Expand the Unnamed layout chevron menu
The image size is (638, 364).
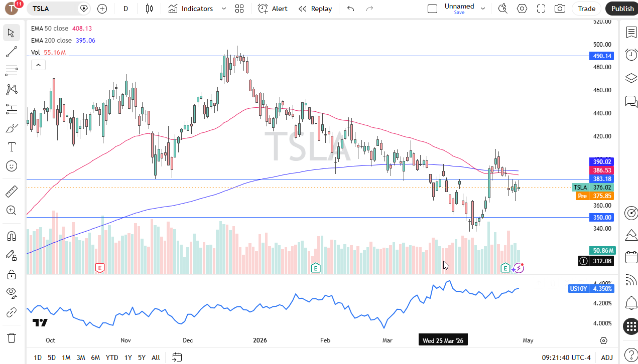(483, 9)
